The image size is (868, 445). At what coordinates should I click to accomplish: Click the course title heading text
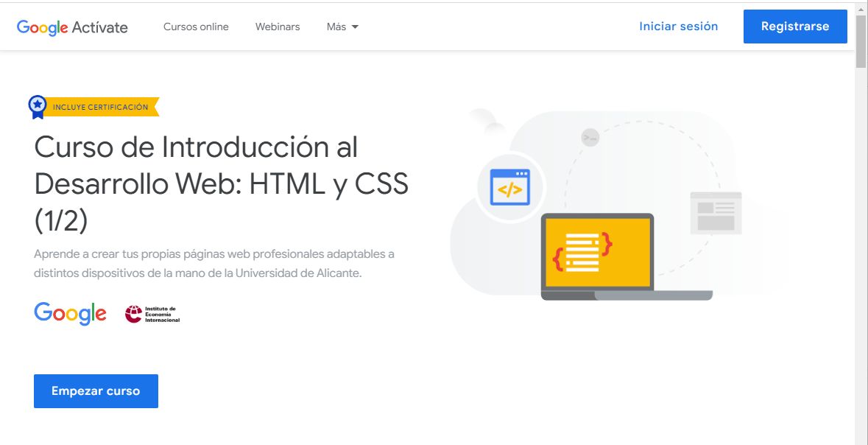(222, 184)
